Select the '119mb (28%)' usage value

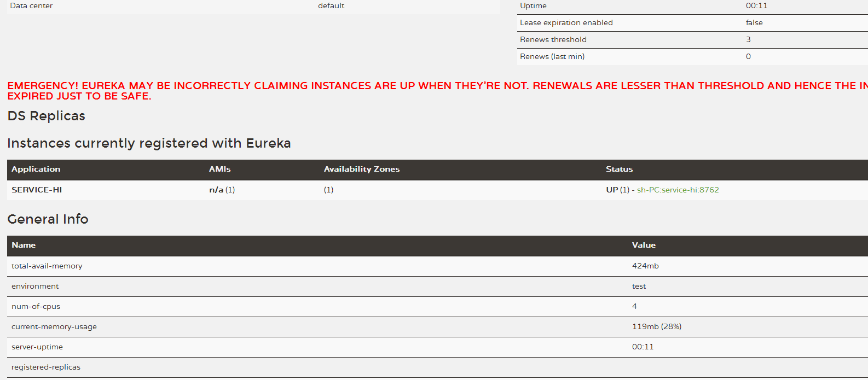[657, 326]
